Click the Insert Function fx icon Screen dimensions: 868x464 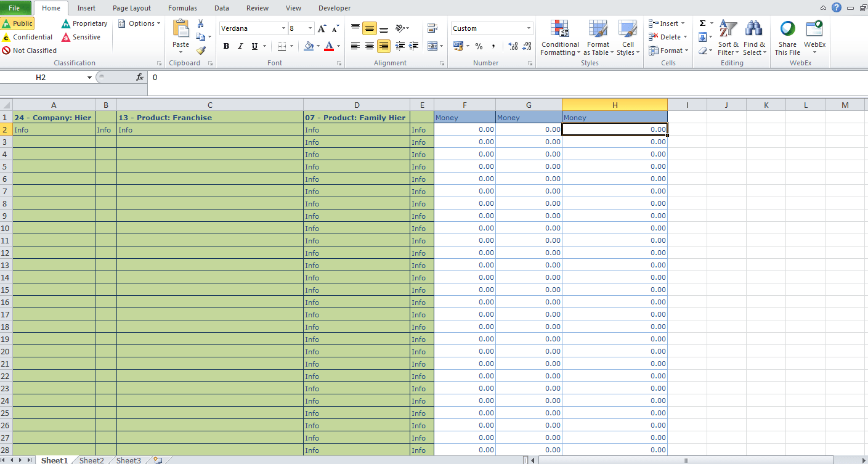coord(140,77)
